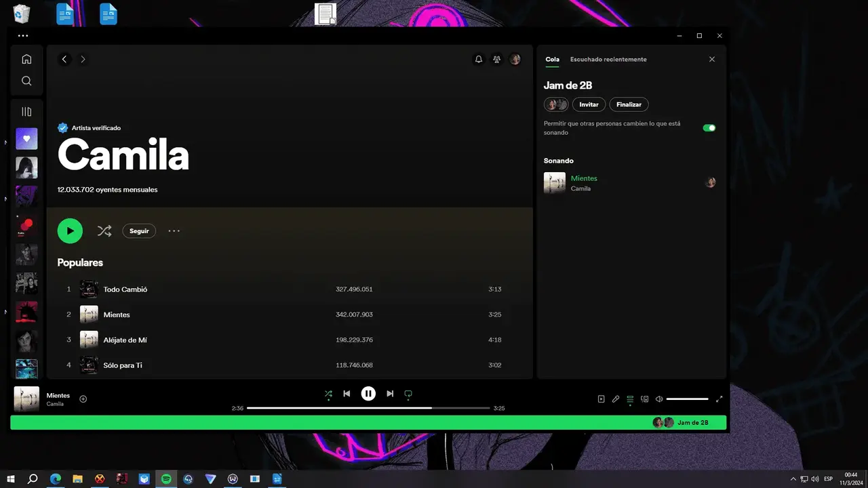Open system volume in tray
This screenshot has height=488, width=868.
point(814,479)
